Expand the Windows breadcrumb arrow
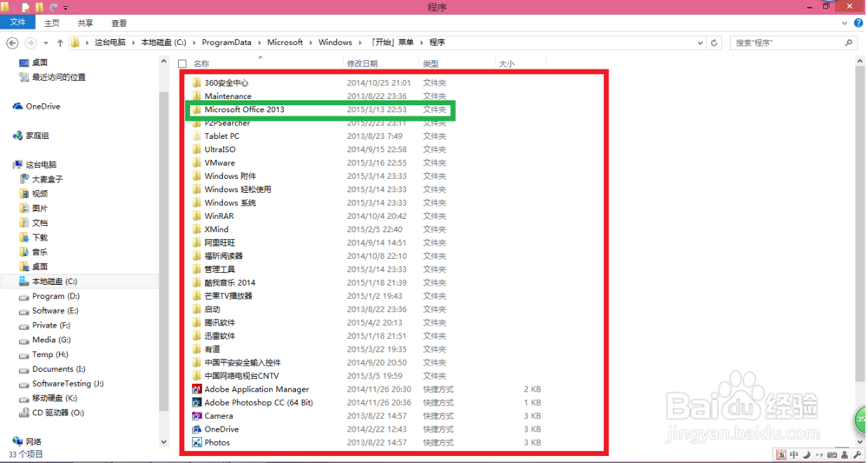The width and height of the screenshot is (868, 463). 360,43
